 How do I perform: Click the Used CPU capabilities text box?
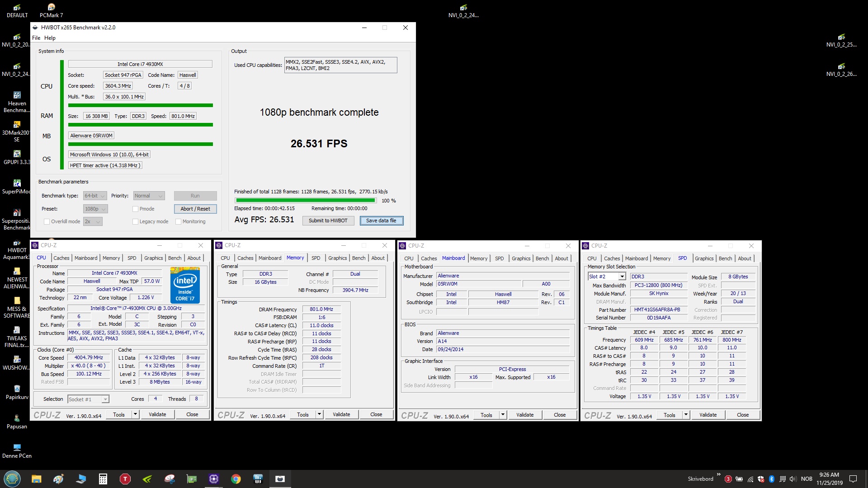coord(340,65)
